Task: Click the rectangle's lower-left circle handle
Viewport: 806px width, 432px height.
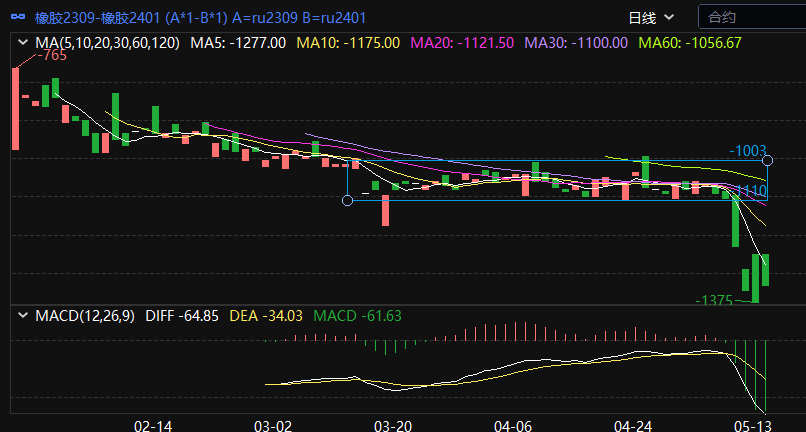Action: coord(347,200)
